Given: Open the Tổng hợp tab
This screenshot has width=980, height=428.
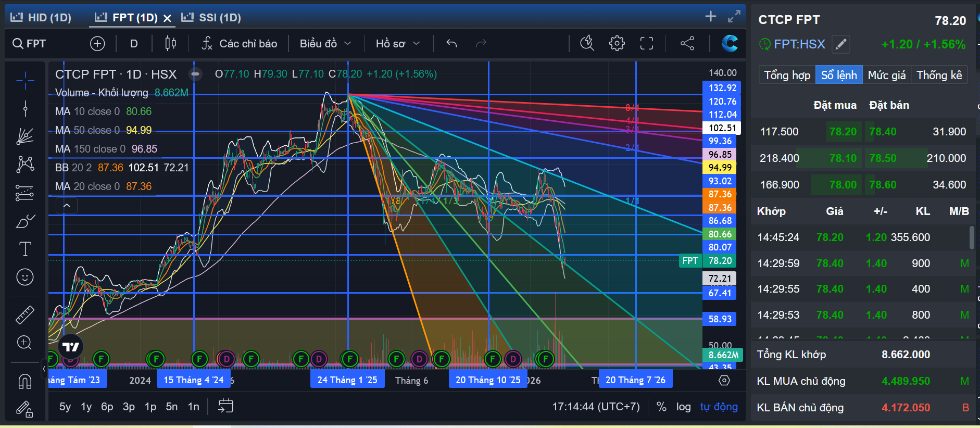Looking at the screenshot, I should 787,75.
